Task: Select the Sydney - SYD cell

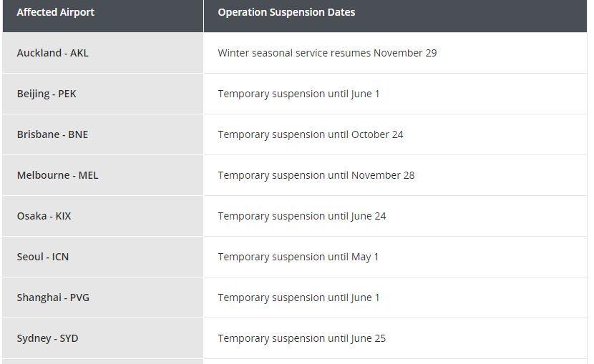Action: tap(102, 338)
